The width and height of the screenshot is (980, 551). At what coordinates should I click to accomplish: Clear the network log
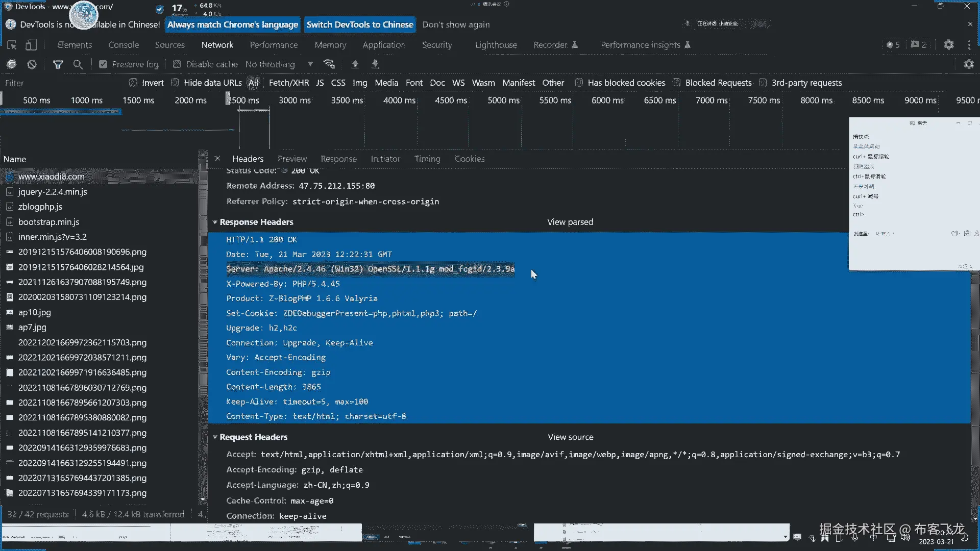32,64
